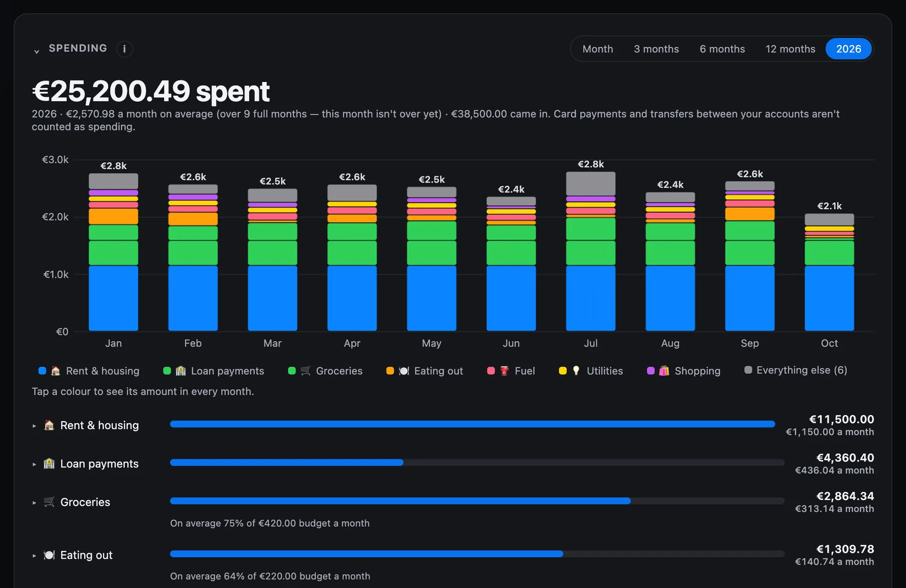Viewport: 906px width, 588px height.
Task: Click the Everything else (6) legend label
Action: pos(802,370)
